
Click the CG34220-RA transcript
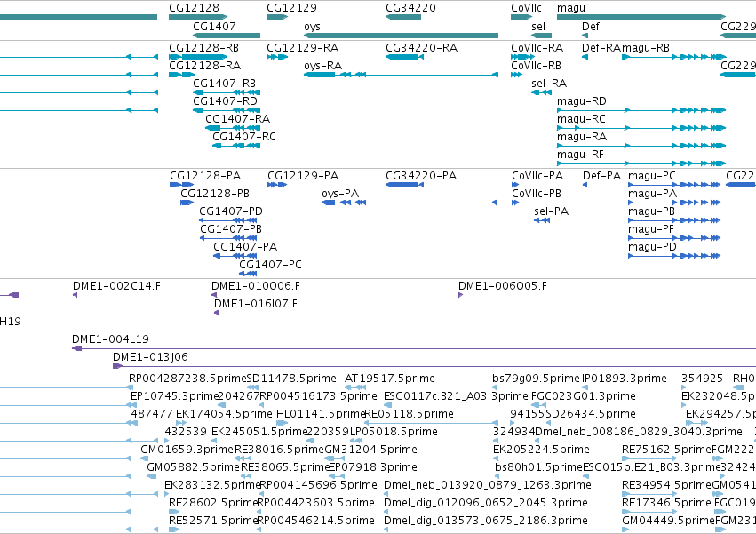point(404,57)
